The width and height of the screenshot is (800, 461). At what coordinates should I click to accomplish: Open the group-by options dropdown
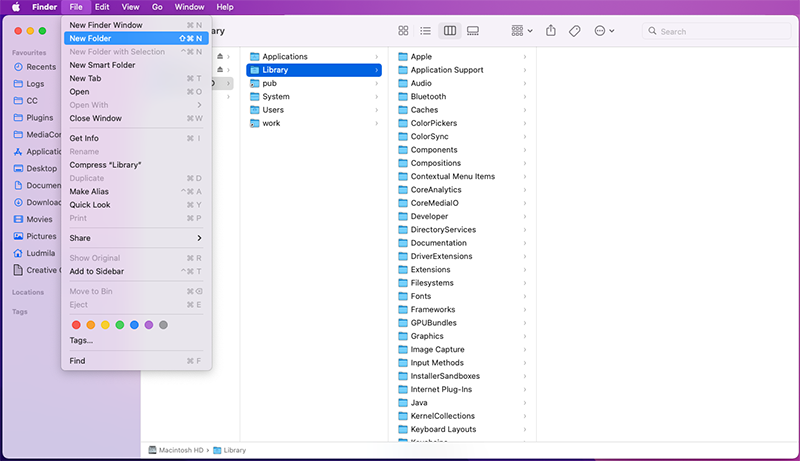point(522,31)
